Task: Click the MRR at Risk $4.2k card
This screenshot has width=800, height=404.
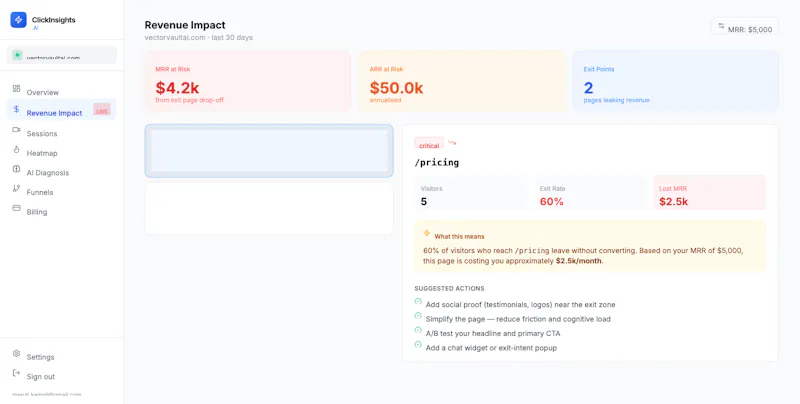Action: click(248, 81)
